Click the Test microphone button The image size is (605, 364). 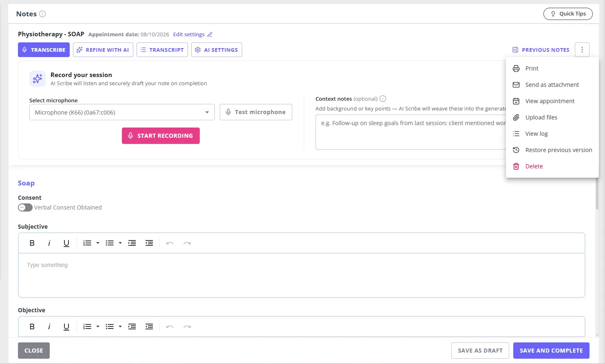pos(256,112)
